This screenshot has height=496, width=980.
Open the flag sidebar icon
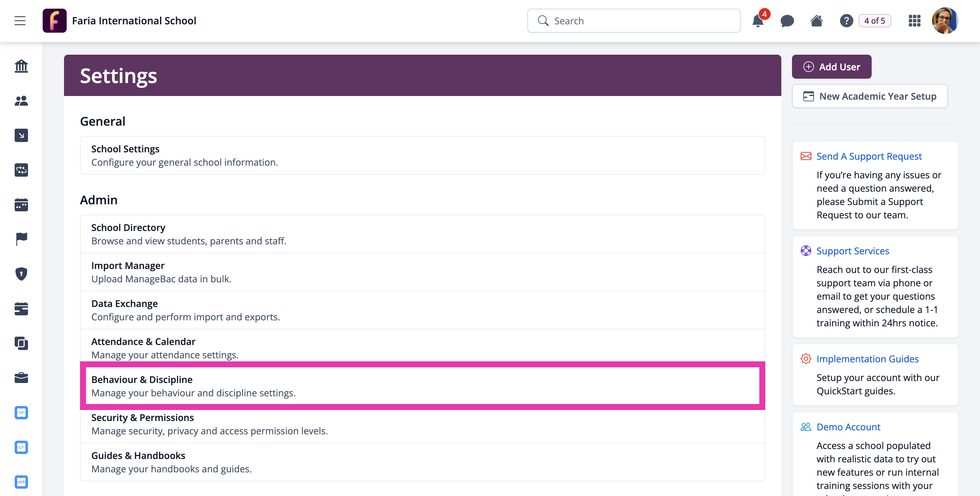tap(21, 239)
